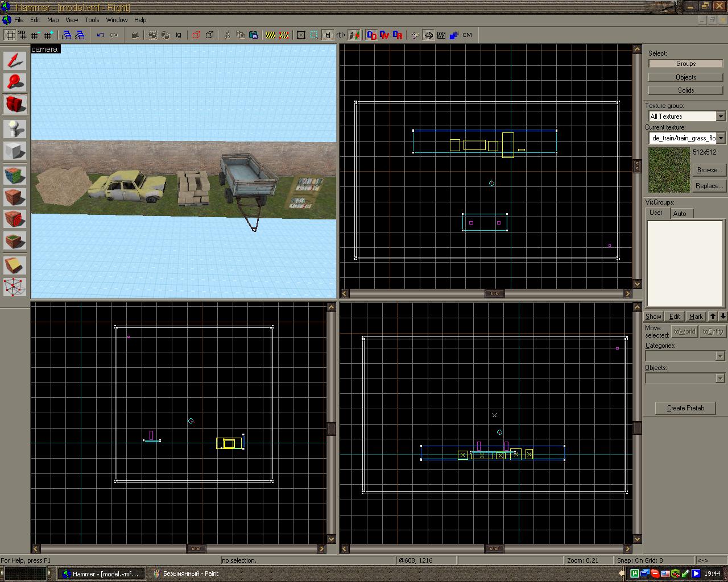
Task: Click the Undo arrow in toolbar
Action: 101,35
